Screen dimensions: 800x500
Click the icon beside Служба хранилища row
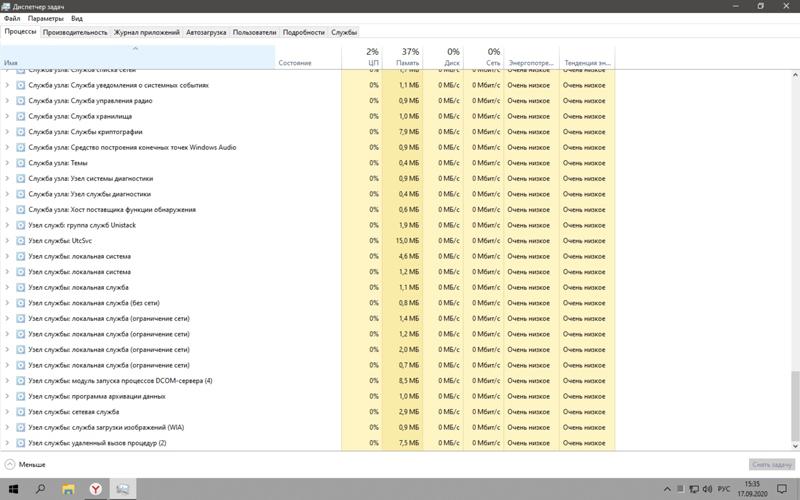point(20,116)
